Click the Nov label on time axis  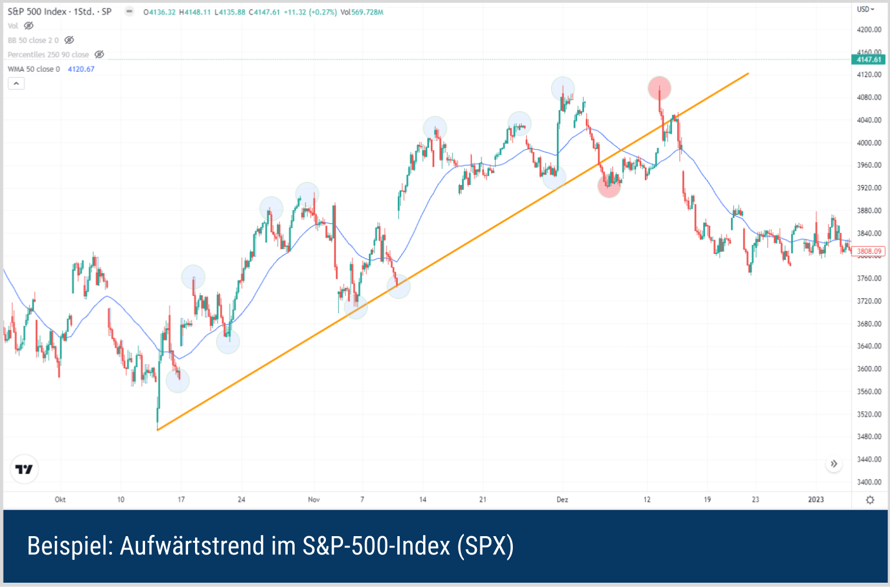tap(314, 500)
